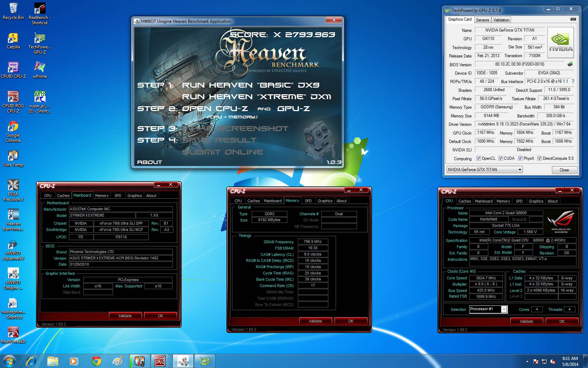Toggle the CUDA checkbox in GPU-Z
The width and height of the screenshot is (588, 368).
(x=500, y=158)
